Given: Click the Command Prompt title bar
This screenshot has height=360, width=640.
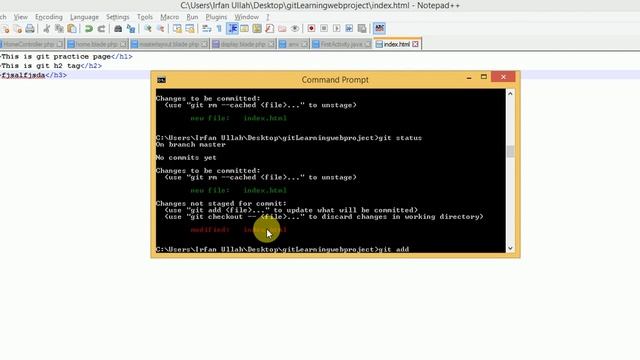Looking at the screenshot, I should point(335,80).
